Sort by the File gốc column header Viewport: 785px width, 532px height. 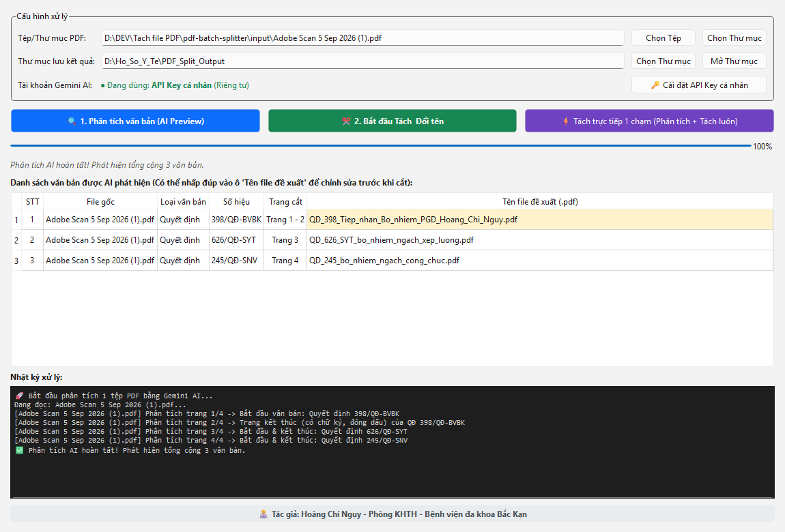pos(100,201)
